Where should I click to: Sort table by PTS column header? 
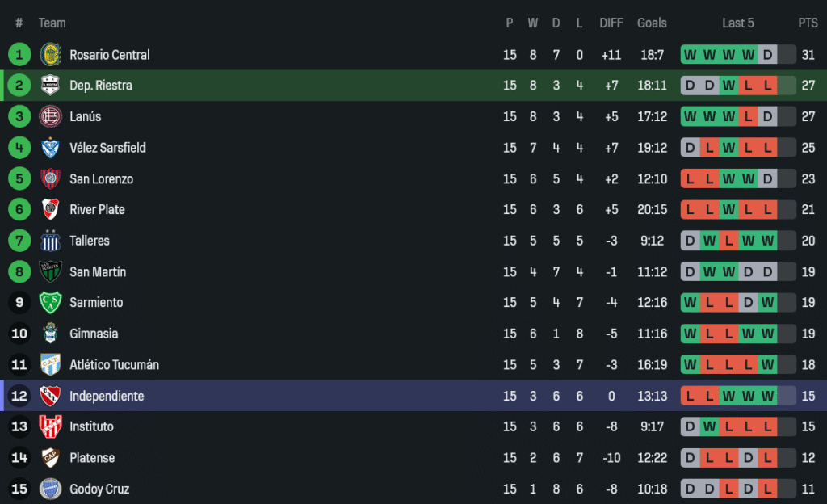[808, 23]
